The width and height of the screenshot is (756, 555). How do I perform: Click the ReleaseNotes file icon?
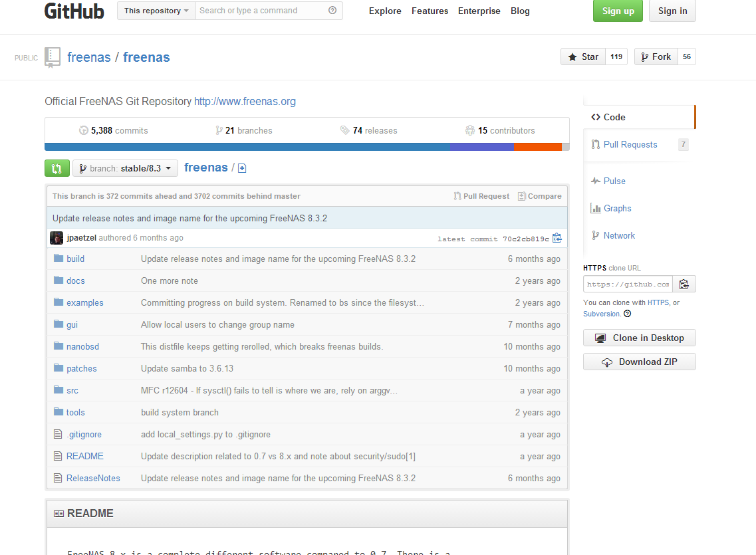(58, 478)
